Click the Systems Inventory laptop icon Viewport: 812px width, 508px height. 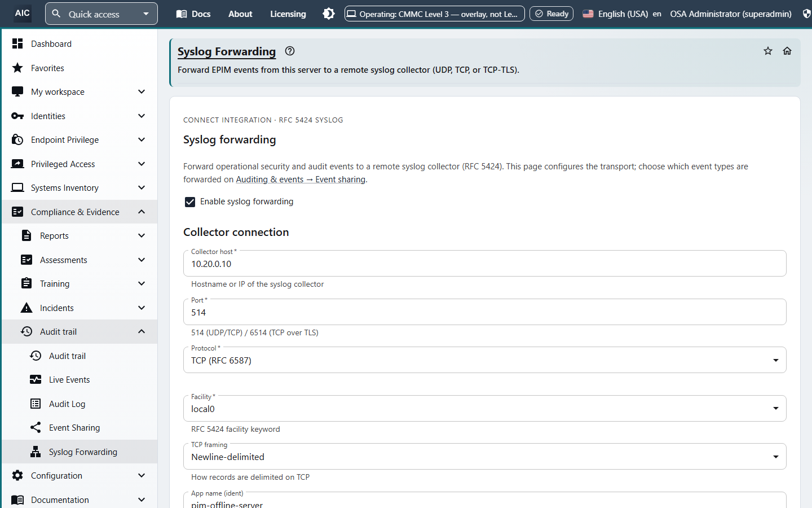17,187
